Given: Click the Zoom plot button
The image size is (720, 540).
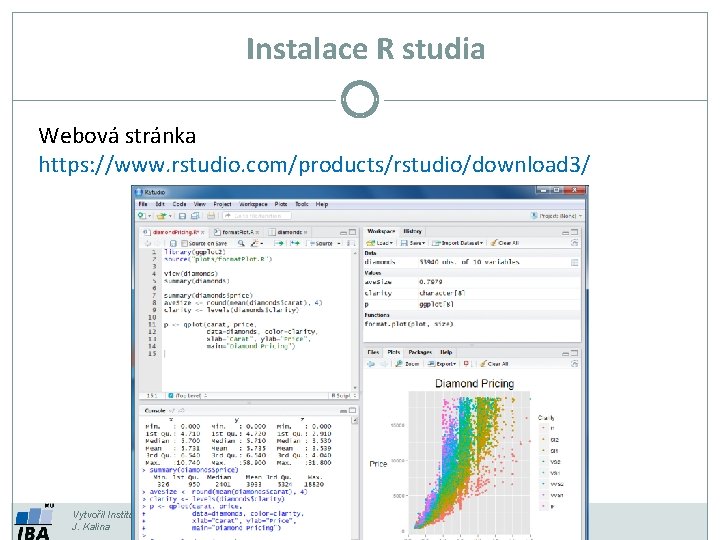Looking at the screenshot, I should pos(407,364).
